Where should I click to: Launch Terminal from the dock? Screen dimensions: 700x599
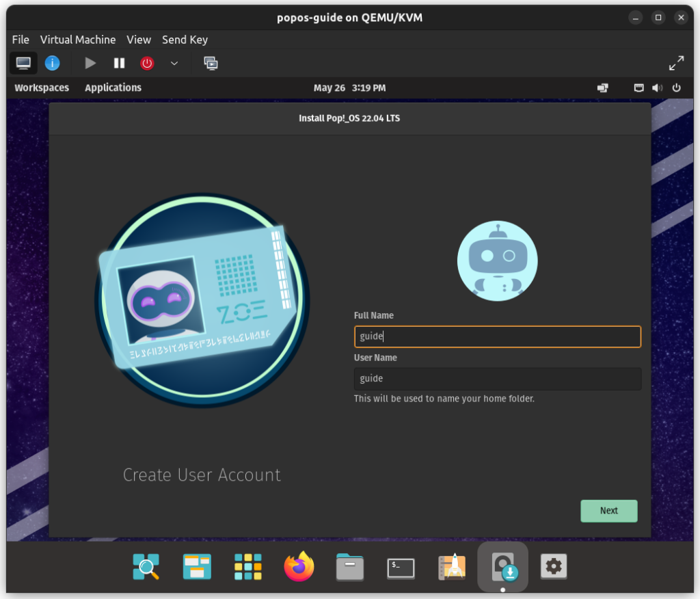click(401, 568)
